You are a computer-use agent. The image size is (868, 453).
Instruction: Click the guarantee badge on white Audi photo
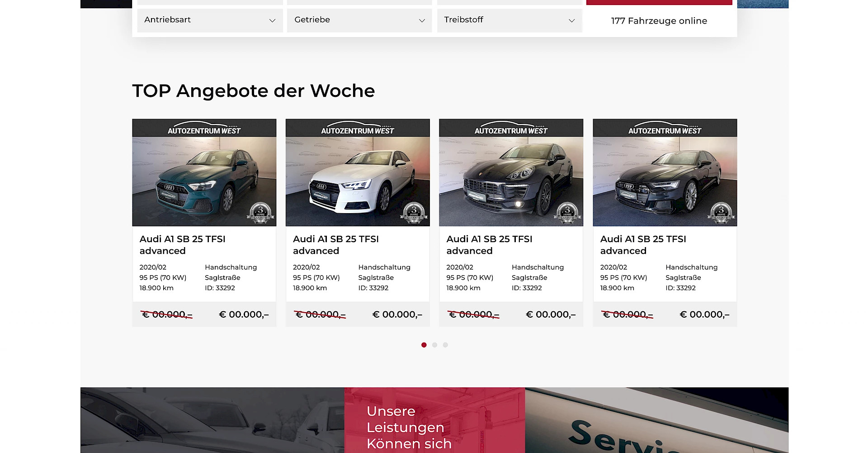(x=414, y=213)
